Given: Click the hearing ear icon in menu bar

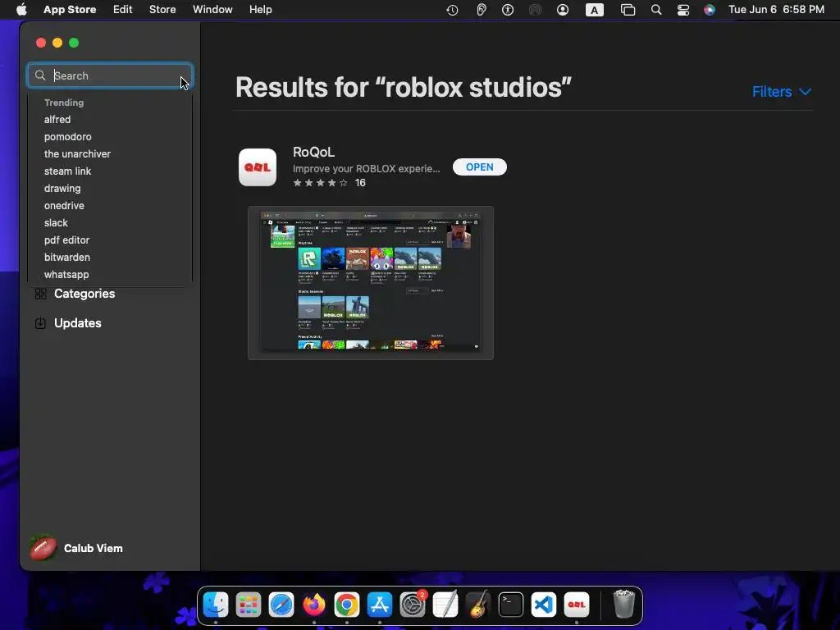Looking at the screenshot, I should coord(481,10).
